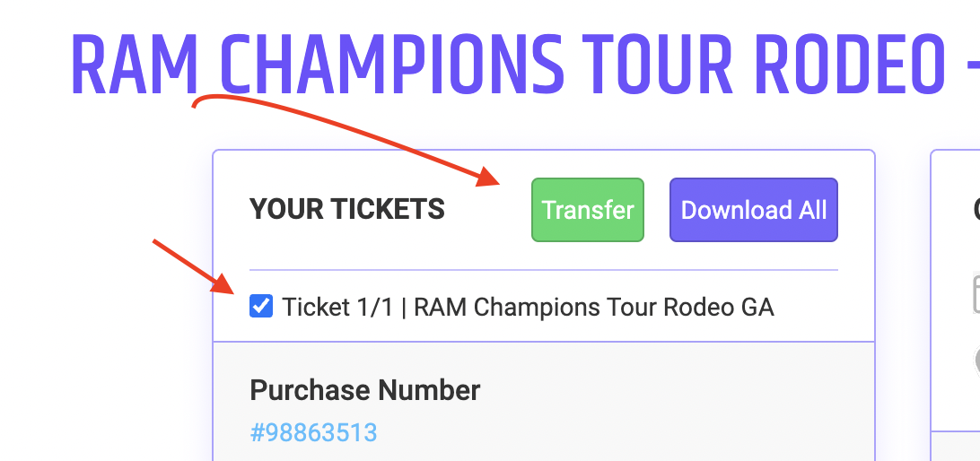Click the divider line below YOUR TICKETS header
The image size is (980, 461).
(x=543, y=270)
